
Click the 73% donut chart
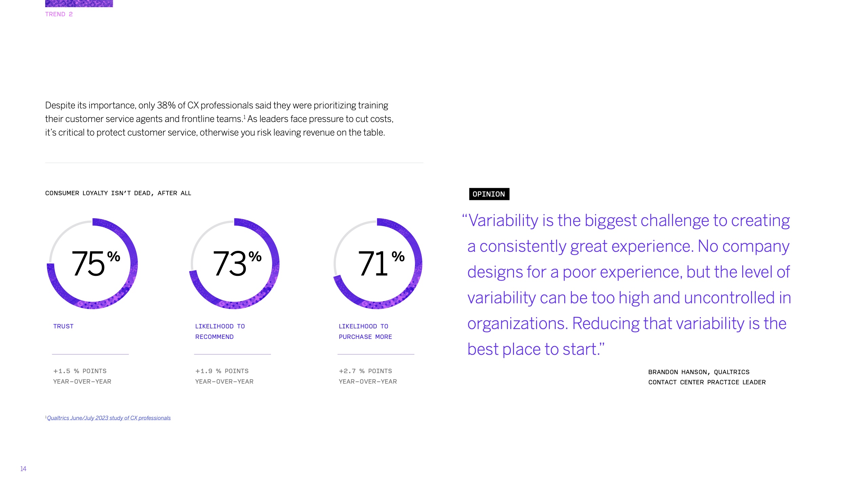pos(234,264)
